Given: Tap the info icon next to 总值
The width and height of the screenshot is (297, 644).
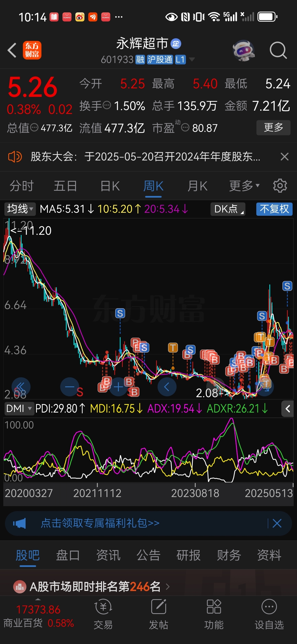Looking at the screenshot, I should 34,127.
